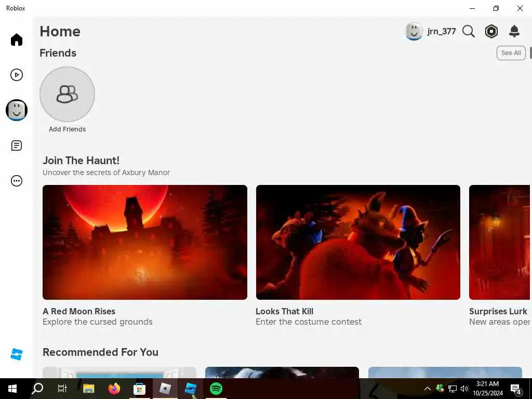532x399 pixels.
Task: Open the chat messages icon in the sidebar
Action: point(16,145)
